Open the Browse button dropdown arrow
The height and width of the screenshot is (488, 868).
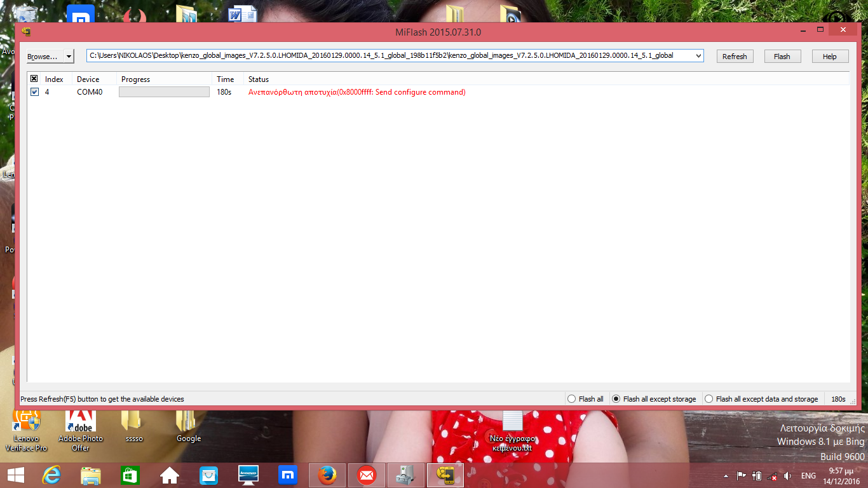(69, 57)
